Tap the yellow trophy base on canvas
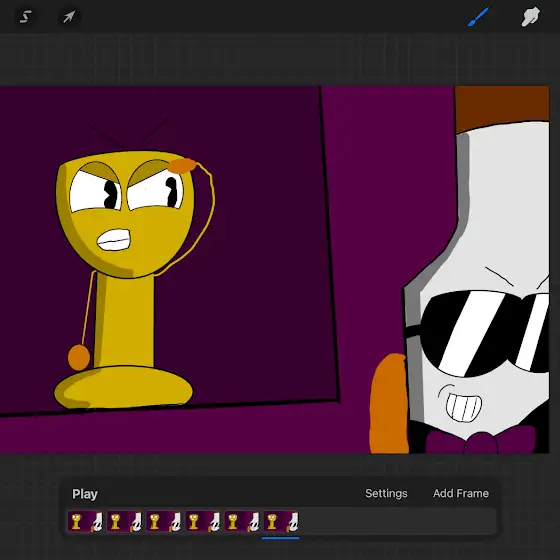Image resolution: width=560 pixels, height=560 pixels. tap(124, 388)
